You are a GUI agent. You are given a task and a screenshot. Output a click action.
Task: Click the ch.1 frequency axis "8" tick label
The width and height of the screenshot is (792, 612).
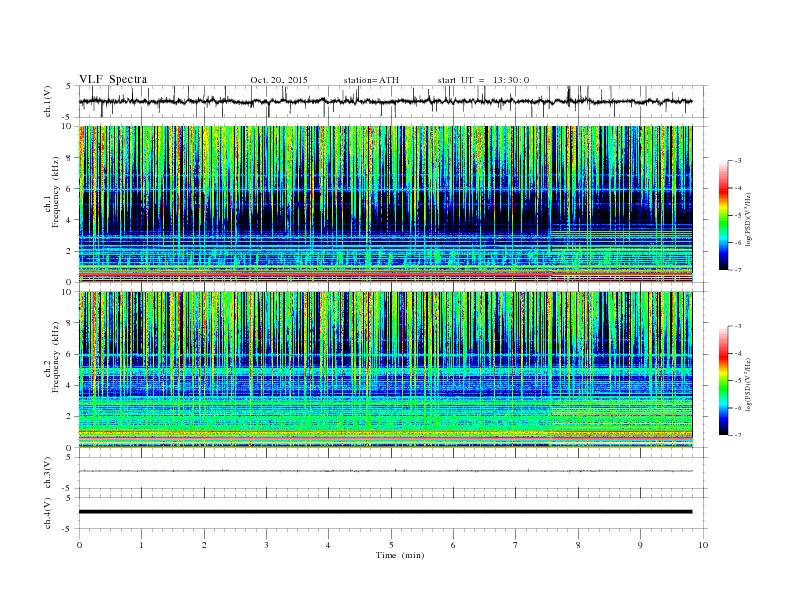(70, 158)
